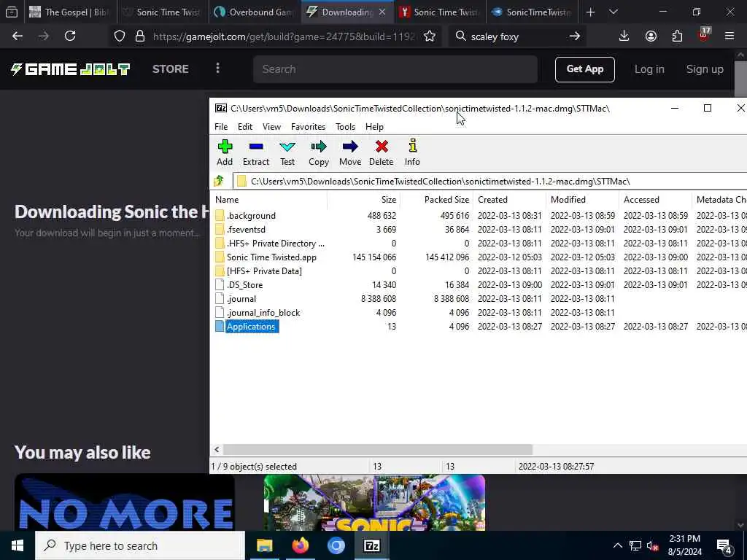
Task: Click the Add toolbar icon in 7-Zip
Action: coord(225,147)
